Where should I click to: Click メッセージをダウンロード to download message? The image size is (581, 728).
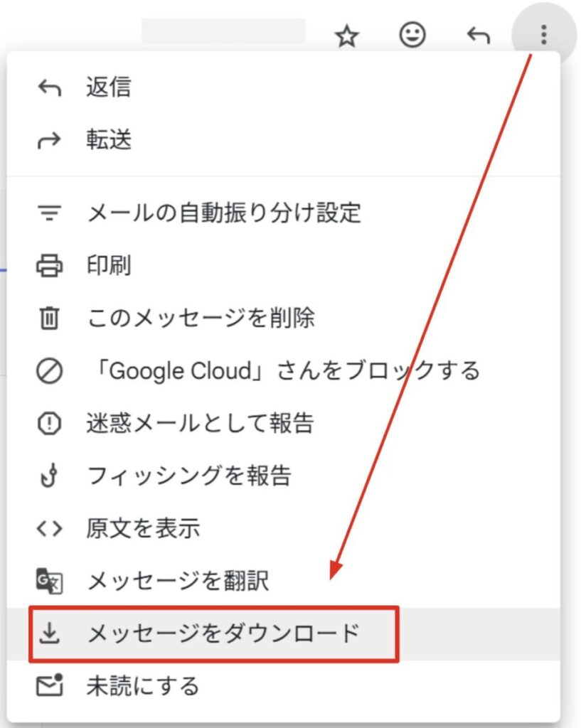(223, 633)
